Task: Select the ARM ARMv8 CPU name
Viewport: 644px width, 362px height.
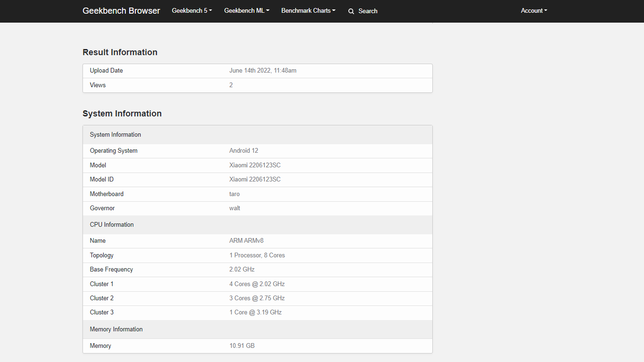Action: click(246, 241)
